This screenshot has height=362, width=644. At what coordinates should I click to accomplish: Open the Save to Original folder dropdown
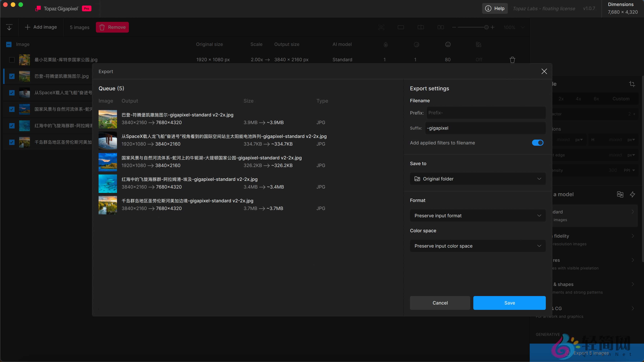coord(478,179)
